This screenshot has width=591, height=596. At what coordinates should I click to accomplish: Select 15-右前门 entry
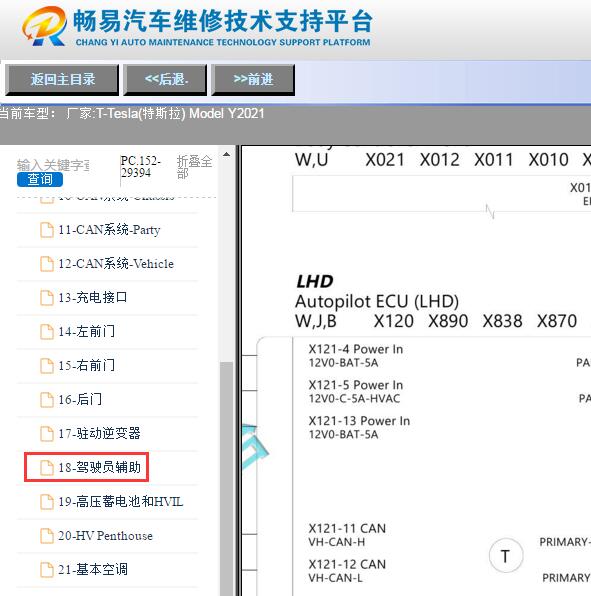87,366
